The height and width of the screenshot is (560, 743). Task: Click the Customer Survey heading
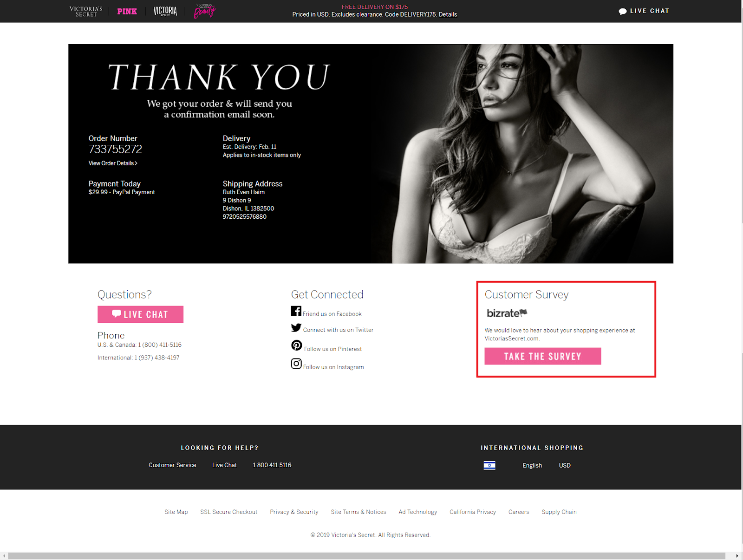tap(527, 294)
